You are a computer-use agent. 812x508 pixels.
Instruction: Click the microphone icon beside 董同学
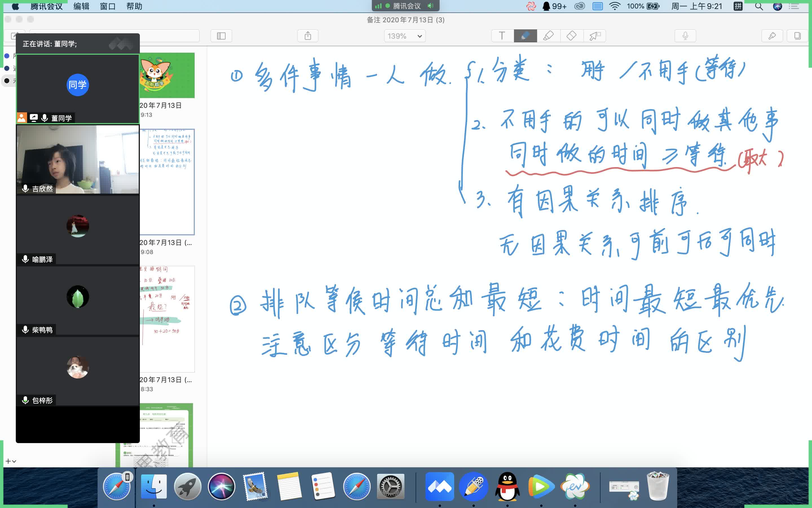(44, 118)
